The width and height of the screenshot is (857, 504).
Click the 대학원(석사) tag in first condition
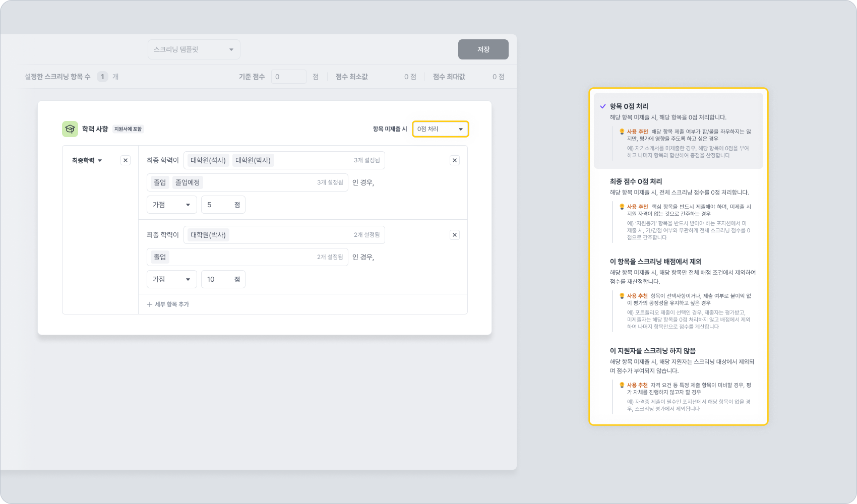(208, 160)
